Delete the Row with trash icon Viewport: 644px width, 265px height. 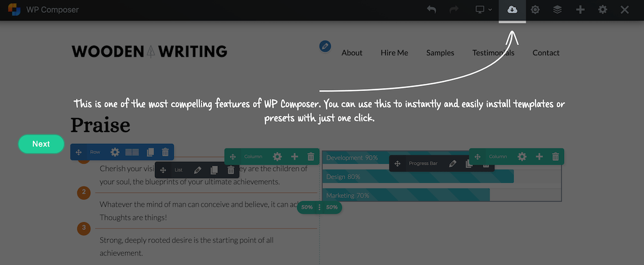pyautogui.click(x=165, y=152)
